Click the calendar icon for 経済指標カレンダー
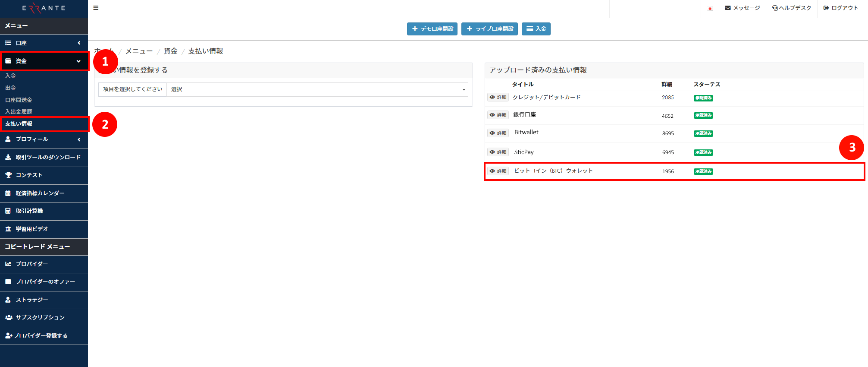Image resolution: width=868 pixels, height=367 pixels. 8,193
